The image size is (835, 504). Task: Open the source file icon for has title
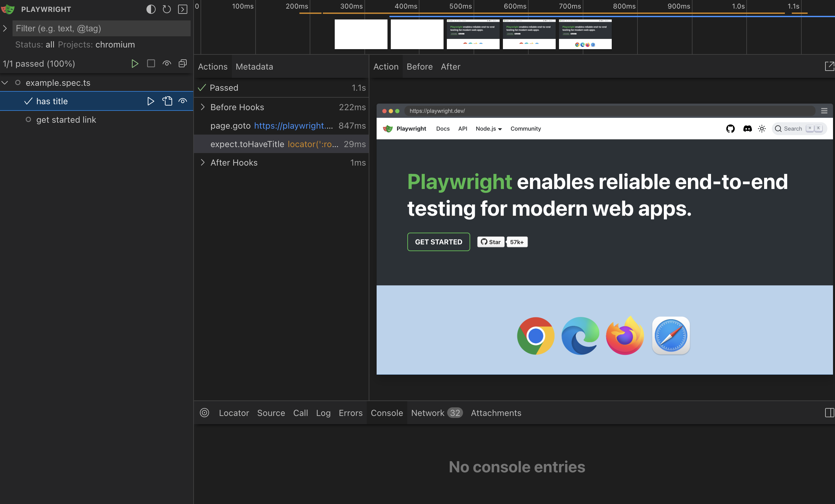point(167,101)
